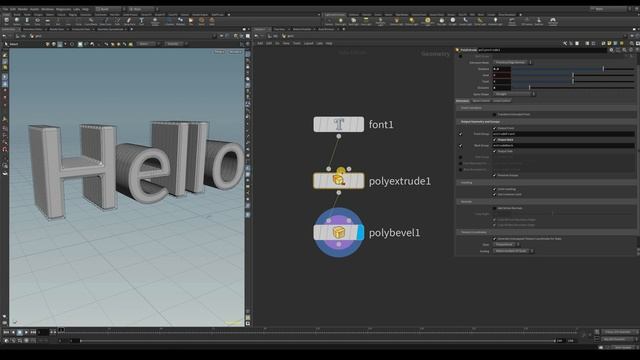This screenshot has height=360, width=640.
Task: Select the L-System shelf tool
Action: pyautogui.click(x=169, y=21)
